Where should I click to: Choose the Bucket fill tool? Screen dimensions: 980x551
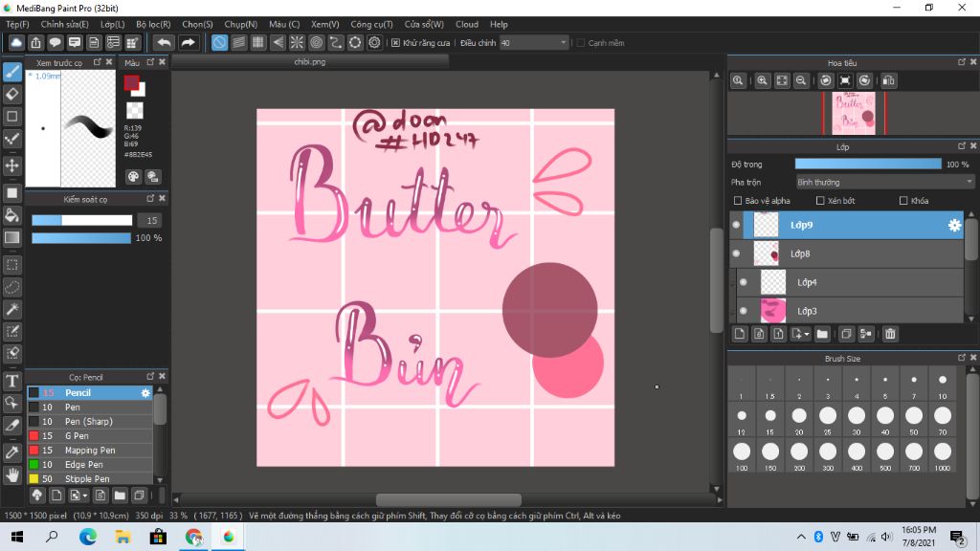tap(12, 215)
